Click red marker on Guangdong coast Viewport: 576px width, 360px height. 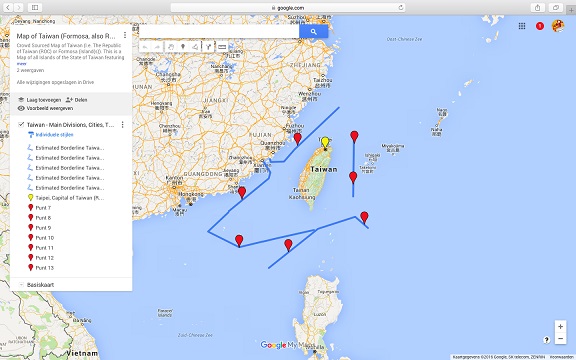[242, 192]
